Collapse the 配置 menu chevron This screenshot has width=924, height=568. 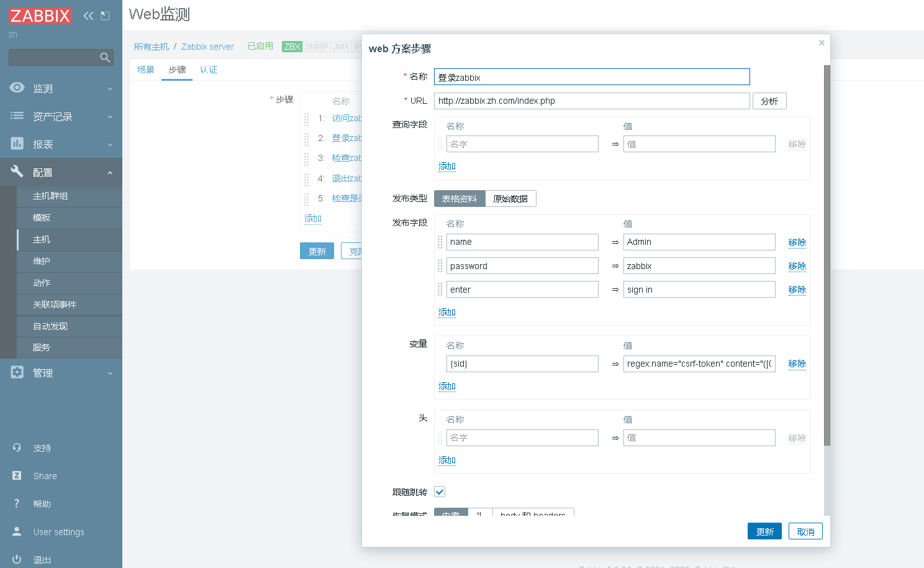click(110, 173)
